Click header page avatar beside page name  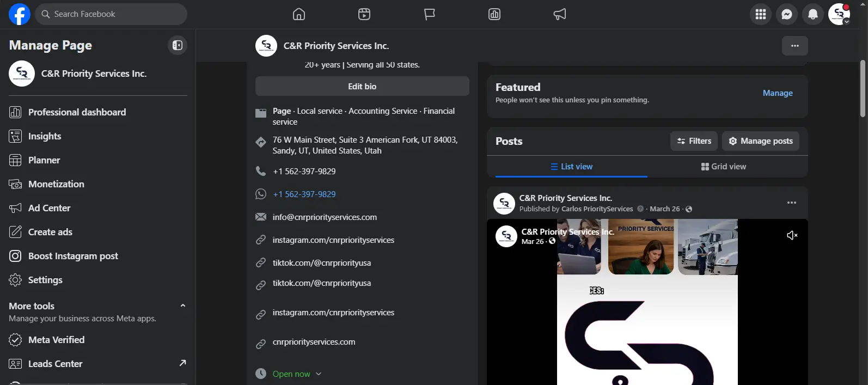click(x=266, y=46)
